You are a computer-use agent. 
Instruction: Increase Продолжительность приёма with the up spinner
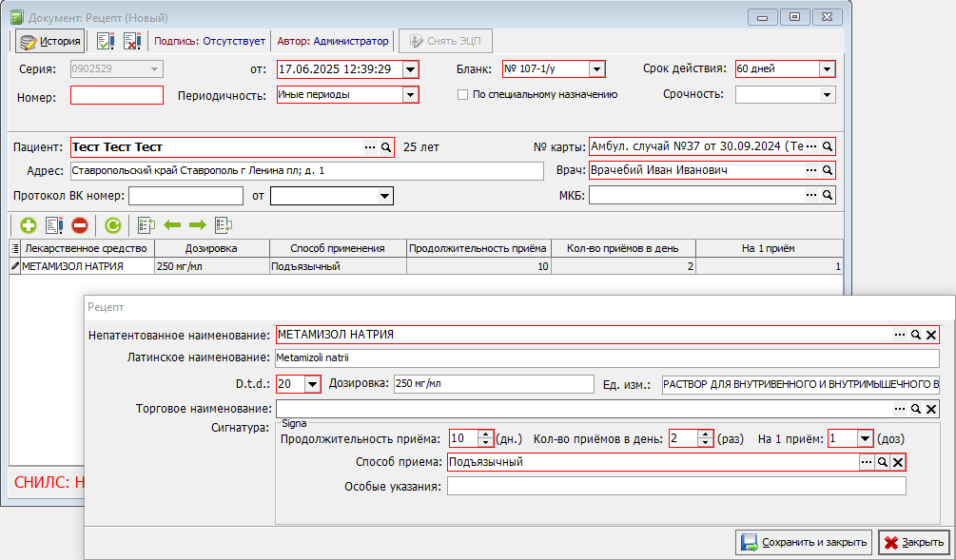pyautogui.click(x=485, y=434)
